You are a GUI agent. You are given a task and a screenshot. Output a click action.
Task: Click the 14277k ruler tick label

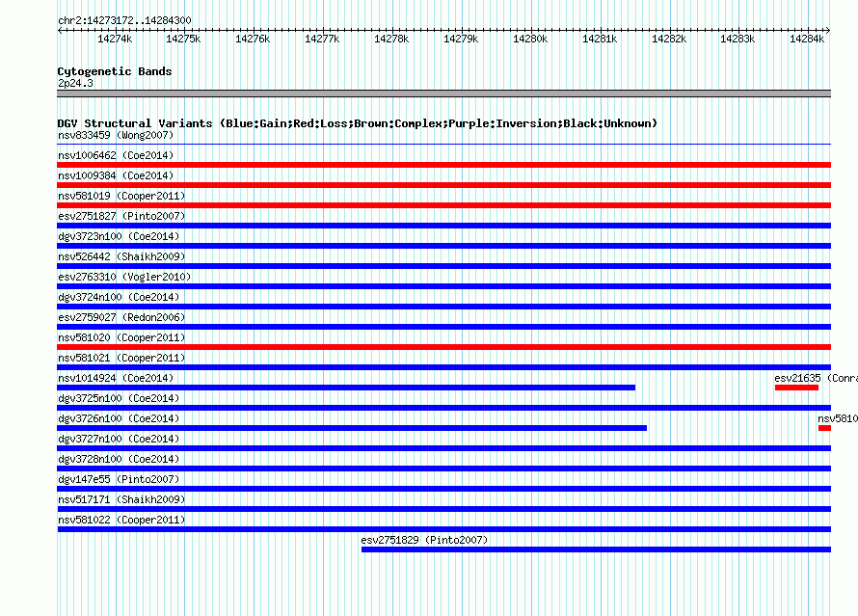322,39
